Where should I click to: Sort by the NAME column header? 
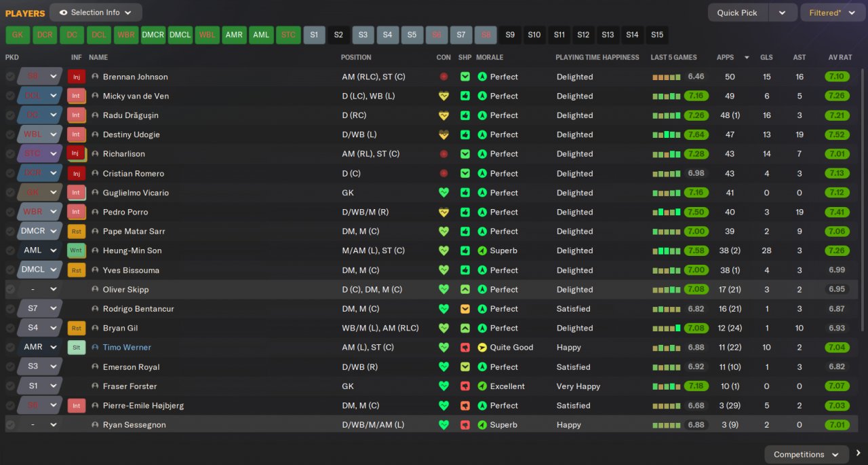[98, 58]
